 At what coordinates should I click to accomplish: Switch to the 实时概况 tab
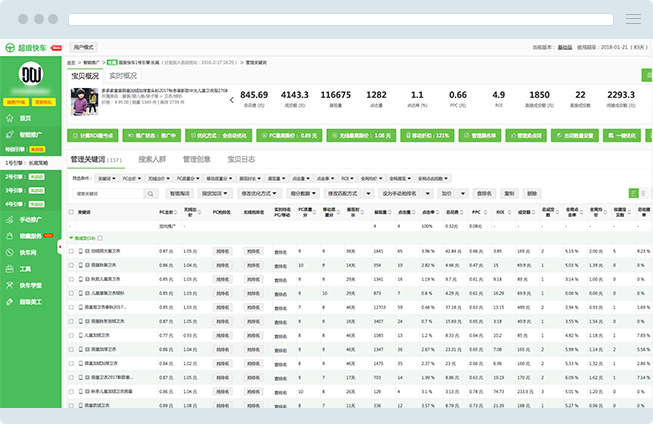pyautogui.click(x=123, y=76)
